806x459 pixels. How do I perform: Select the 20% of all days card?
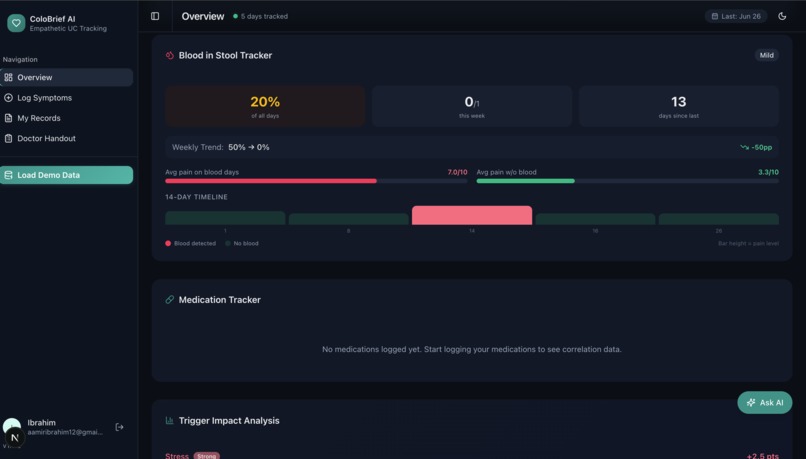pyautogui.click(x=265, y=106)
